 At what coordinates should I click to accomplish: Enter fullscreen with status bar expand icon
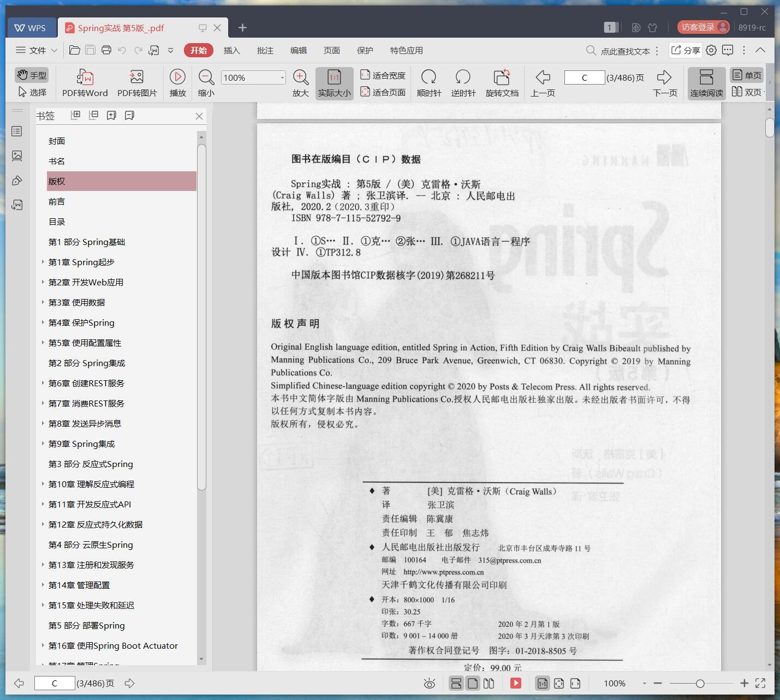coord(760,683)
